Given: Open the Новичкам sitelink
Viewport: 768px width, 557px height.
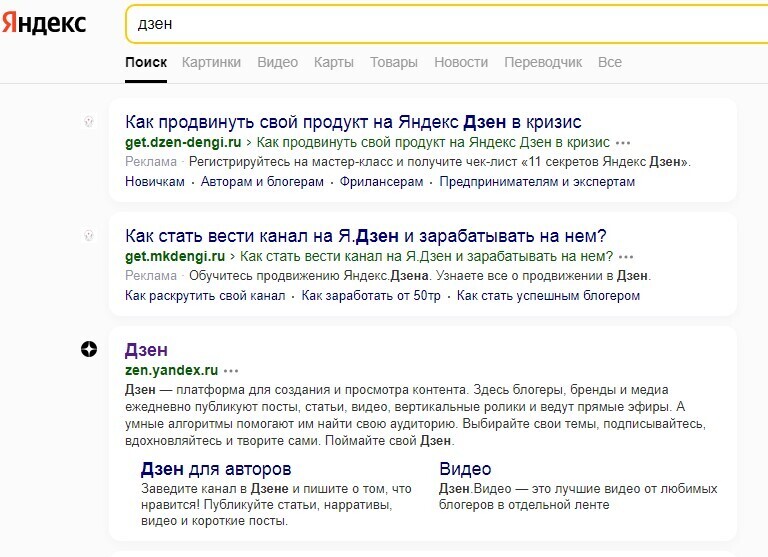Looking at the screenshot, I should (155, 182).
